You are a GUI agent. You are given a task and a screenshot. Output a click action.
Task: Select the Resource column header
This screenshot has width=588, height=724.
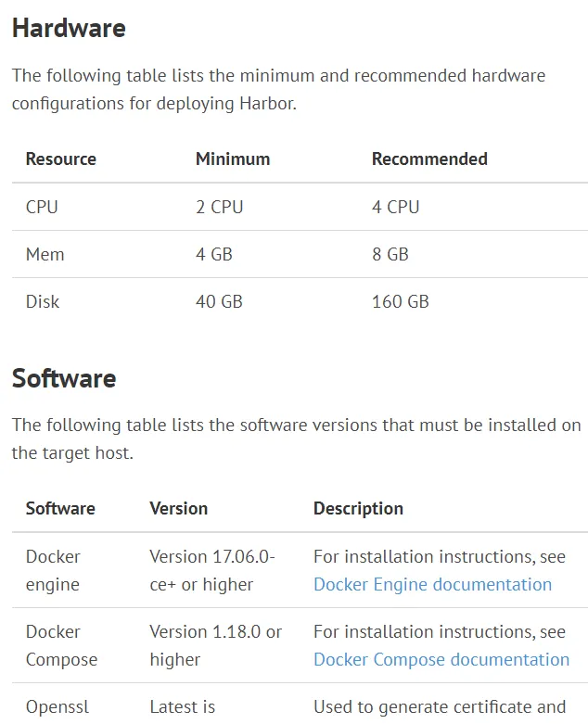pyautogui.click(x=61, y=159)
